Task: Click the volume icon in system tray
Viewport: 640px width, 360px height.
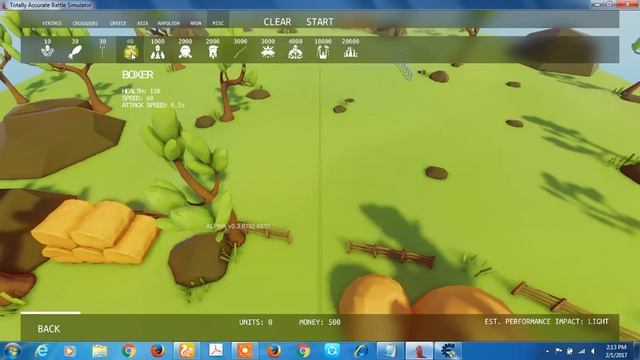Action: point(593,351)
